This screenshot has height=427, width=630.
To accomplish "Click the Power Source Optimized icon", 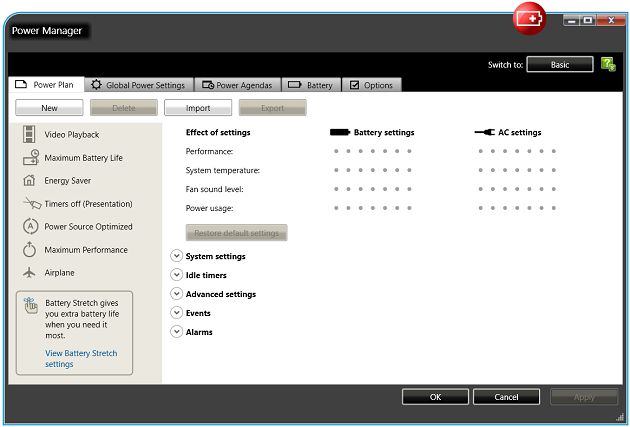I will pyautogui.click(x=31, y=226).
